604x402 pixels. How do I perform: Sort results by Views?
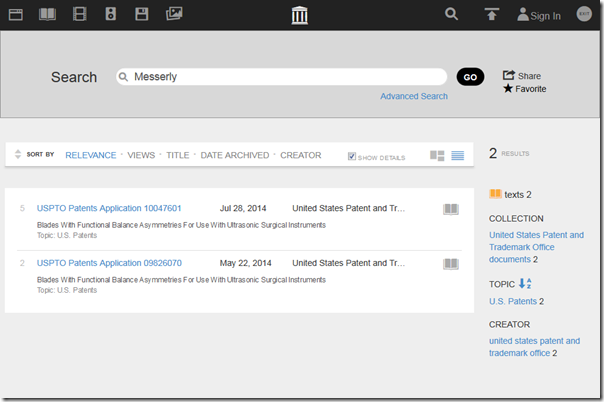(141, 155)
